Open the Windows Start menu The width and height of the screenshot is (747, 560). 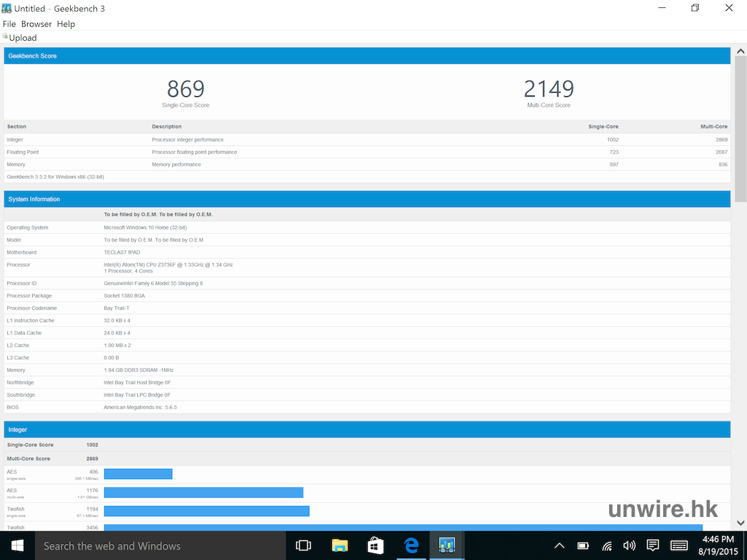pyautogui.click(x=17, y=545)
